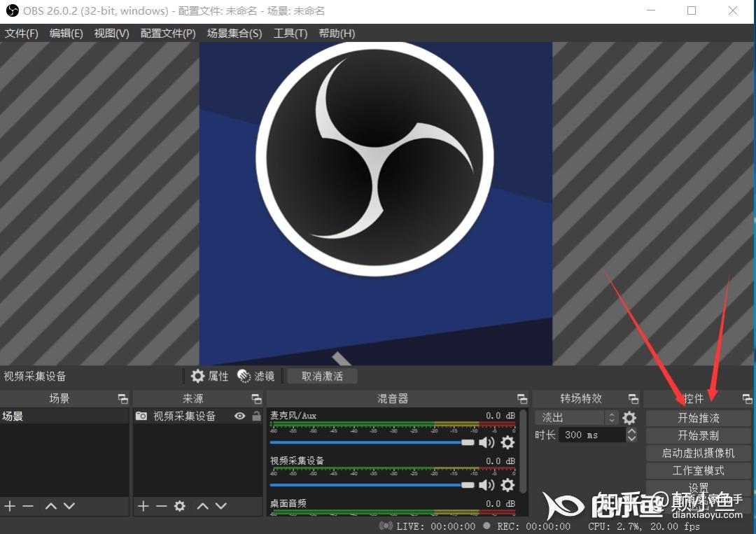Open source properties gear in 来源 toolbar
The width and height of the screenshot is (756, 534).
click(180, 506)
